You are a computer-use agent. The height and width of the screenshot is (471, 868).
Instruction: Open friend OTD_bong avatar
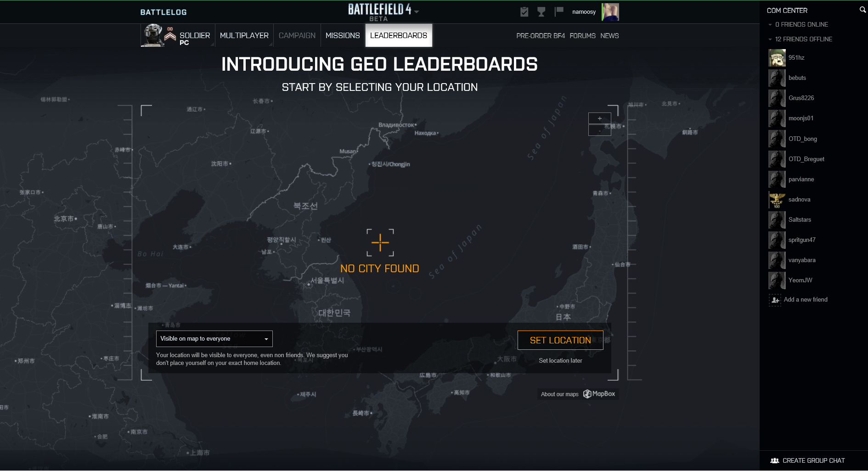(777, 139)
